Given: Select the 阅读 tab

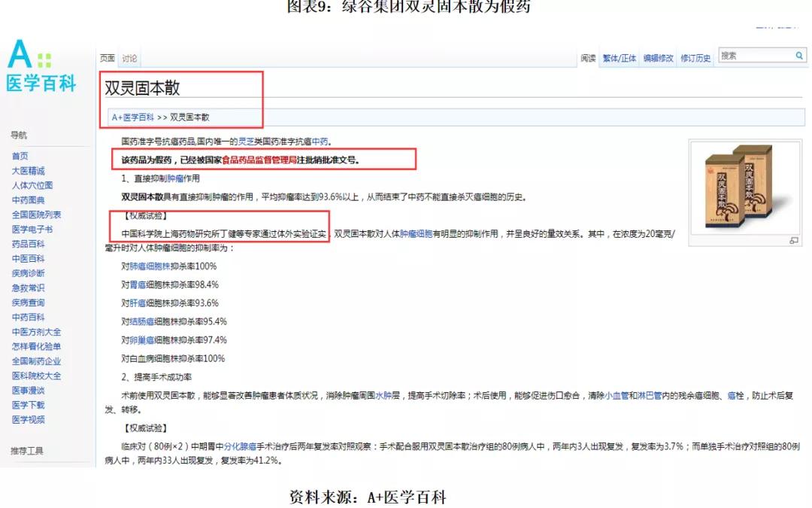Looking at the screenshot, I should 588,58.
